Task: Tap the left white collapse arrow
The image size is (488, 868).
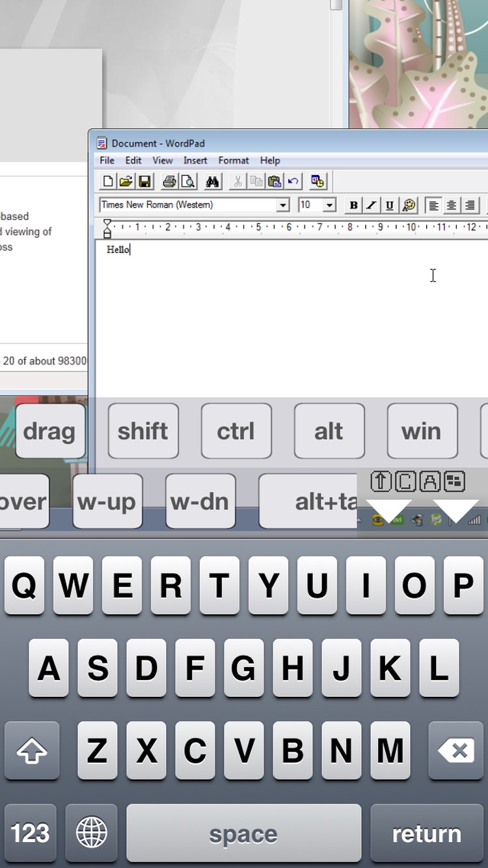Action: 388,511
